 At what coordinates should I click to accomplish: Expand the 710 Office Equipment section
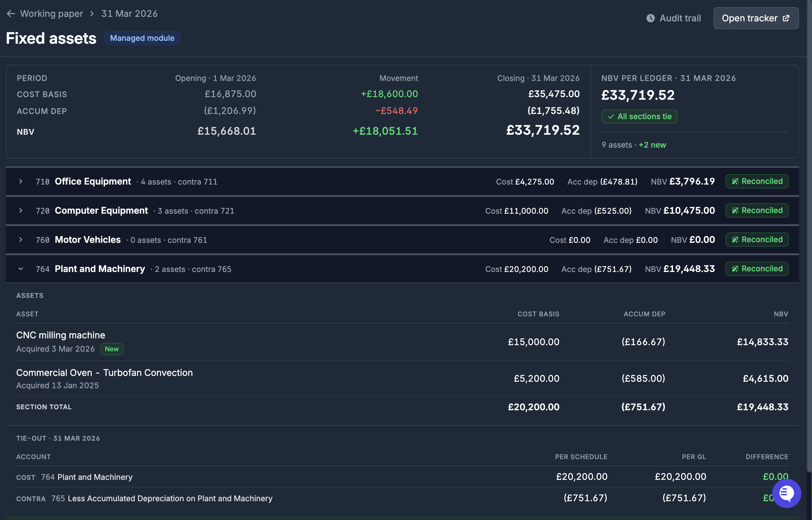click(x=21, y=181)
